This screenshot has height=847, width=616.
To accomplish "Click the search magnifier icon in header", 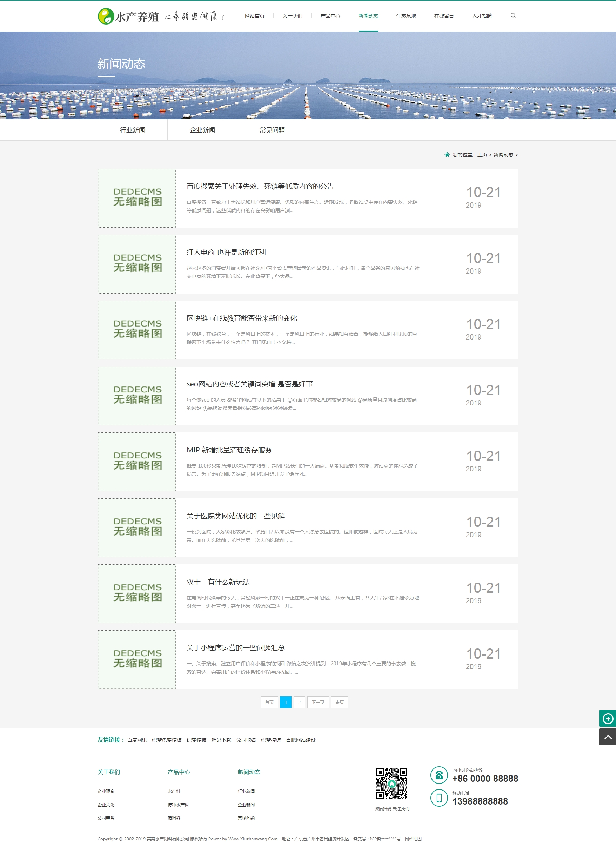I will tap(513, 16).
